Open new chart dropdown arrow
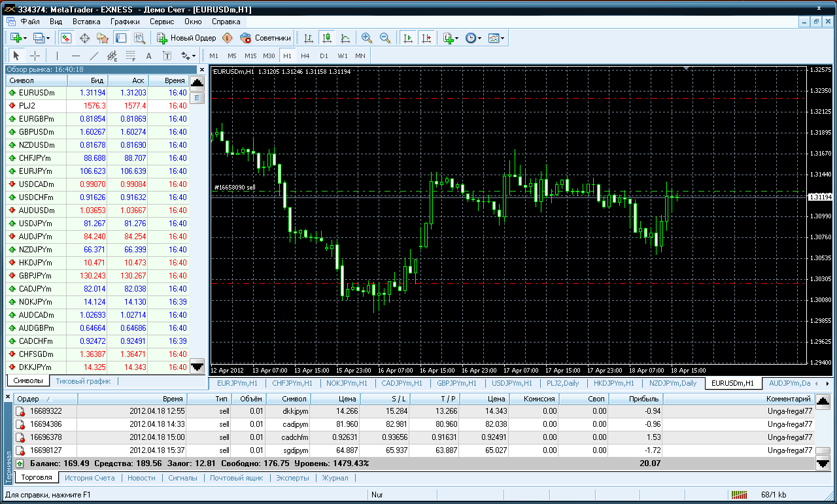This screenshot has width=837, height=504. (26, 38)
